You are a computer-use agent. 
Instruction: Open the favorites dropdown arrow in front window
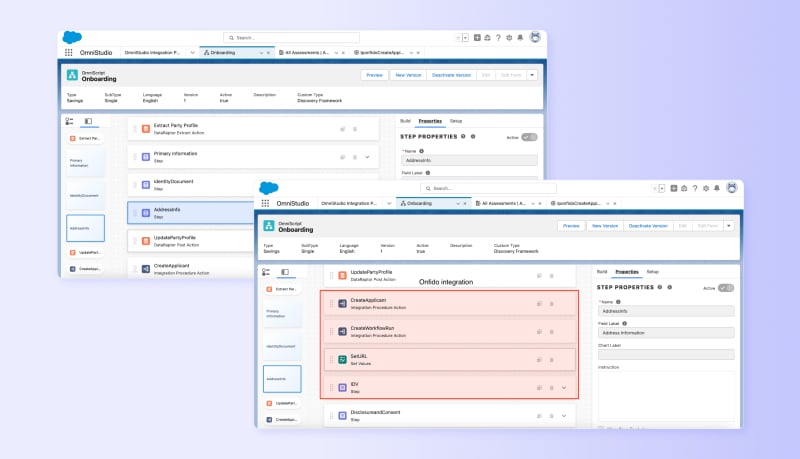pyautogui.click(x=662, y=188)
